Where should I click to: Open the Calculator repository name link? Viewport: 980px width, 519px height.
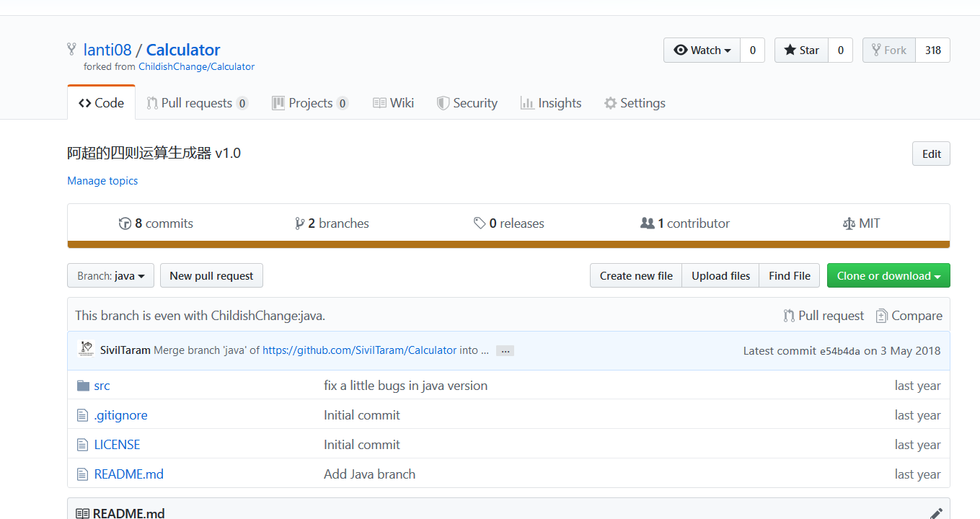[x=183, y=50]
